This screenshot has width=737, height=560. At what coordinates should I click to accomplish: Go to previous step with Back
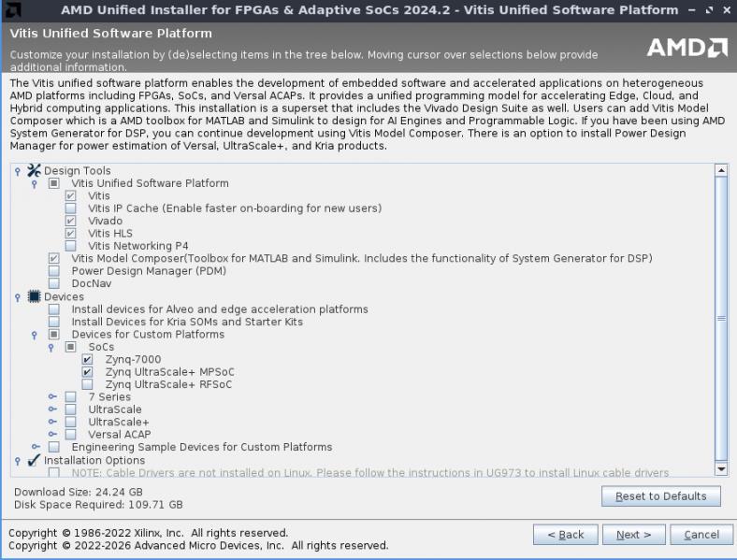(566, 535)
